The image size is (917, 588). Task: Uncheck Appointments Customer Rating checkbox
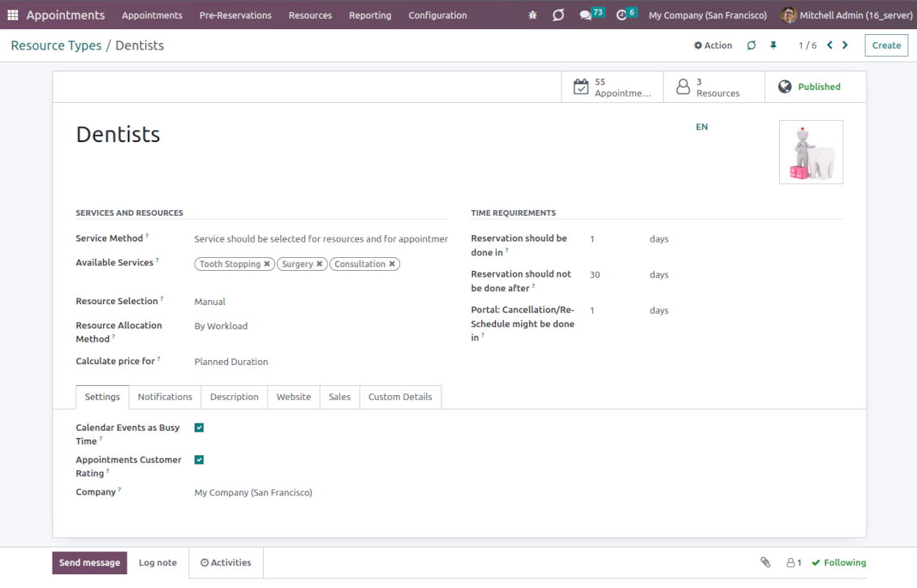click(x=199, y=460)
